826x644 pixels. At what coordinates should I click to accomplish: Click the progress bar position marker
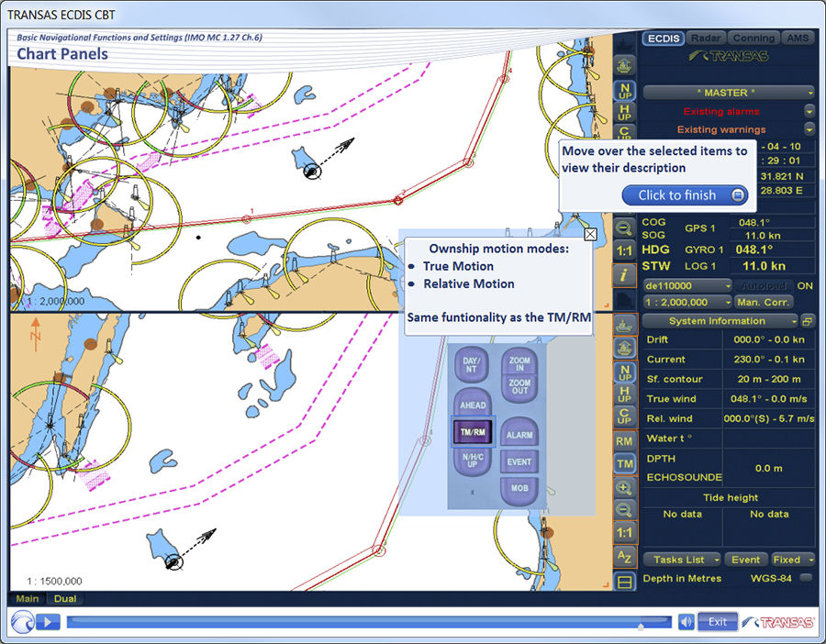tap(641, 627)
